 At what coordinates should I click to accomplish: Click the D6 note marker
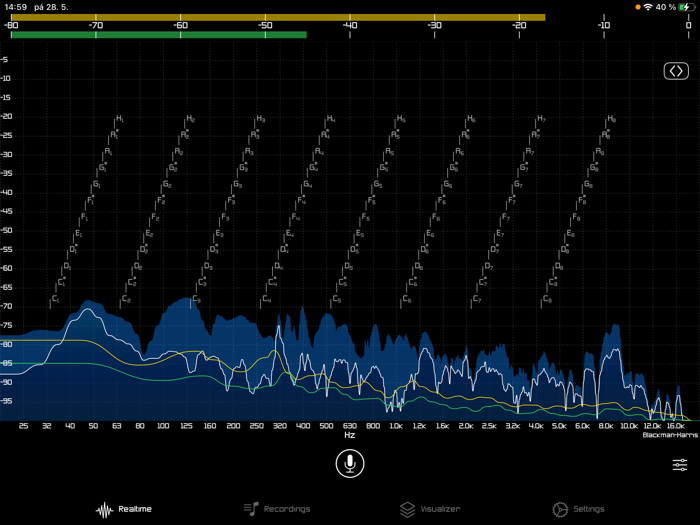(418, 267)
